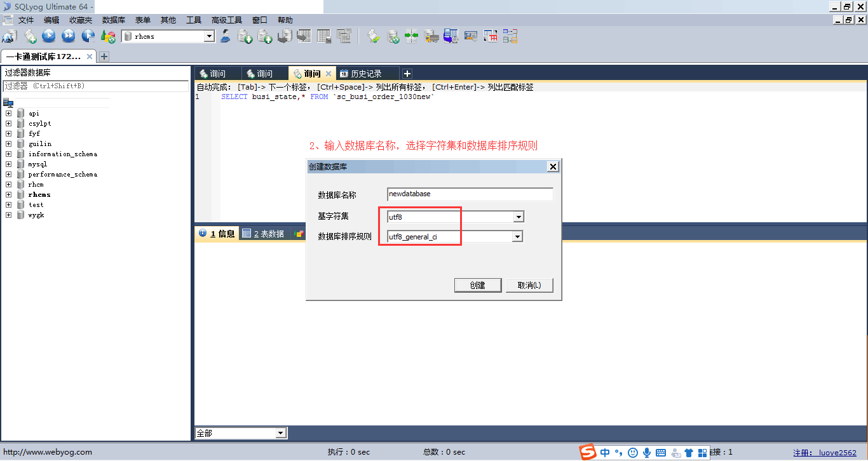The width and height of the screenshot is (868, 461).
Task: Click the SQLyog menu-bar document icon left of 文件
Action: click(8, 20)
